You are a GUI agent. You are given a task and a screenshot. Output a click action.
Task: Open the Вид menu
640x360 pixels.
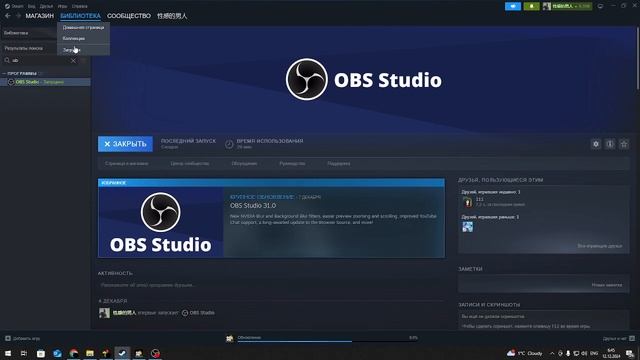(x=31, y=6)
